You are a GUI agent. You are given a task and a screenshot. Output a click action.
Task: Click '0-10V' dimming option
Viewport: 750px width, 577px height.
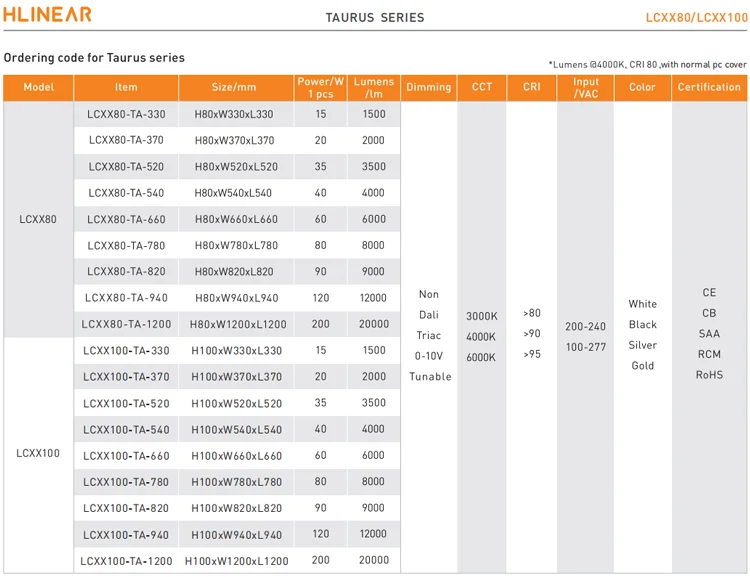coord(429,356)
